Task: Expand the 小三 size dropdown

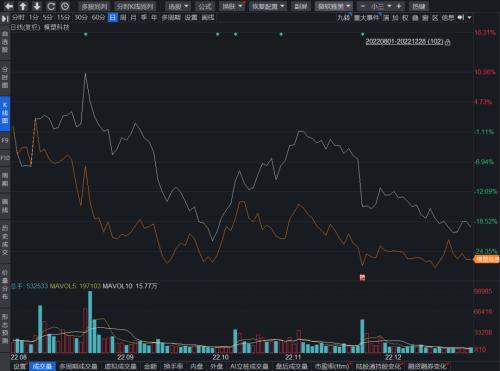Action: (x=381, y=6)
